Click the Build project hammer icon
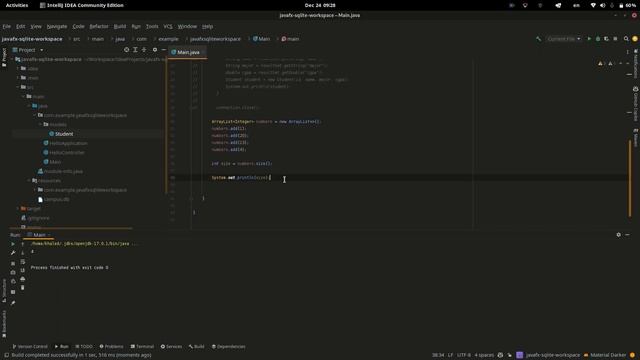The image size is (640, 360). click(538, 39)
